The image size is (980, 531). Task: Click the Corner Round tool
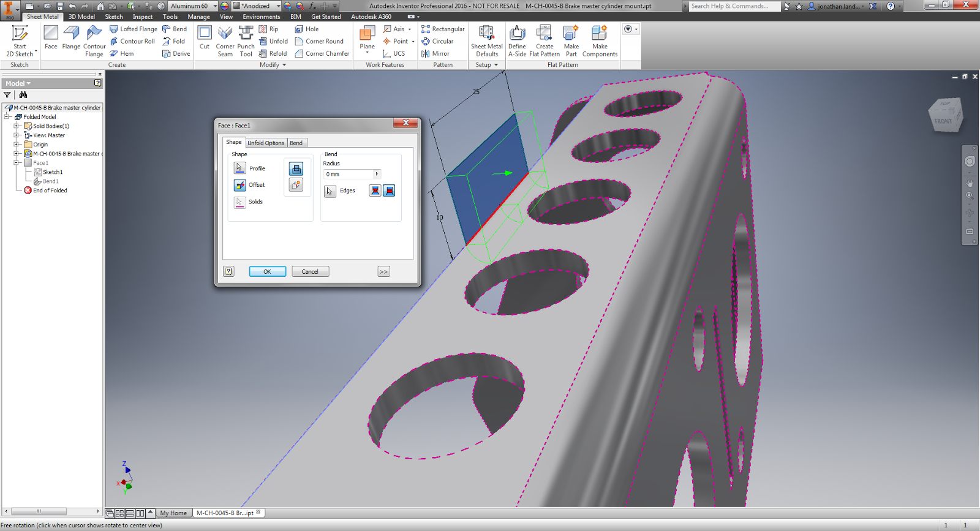tap(319, 41)
